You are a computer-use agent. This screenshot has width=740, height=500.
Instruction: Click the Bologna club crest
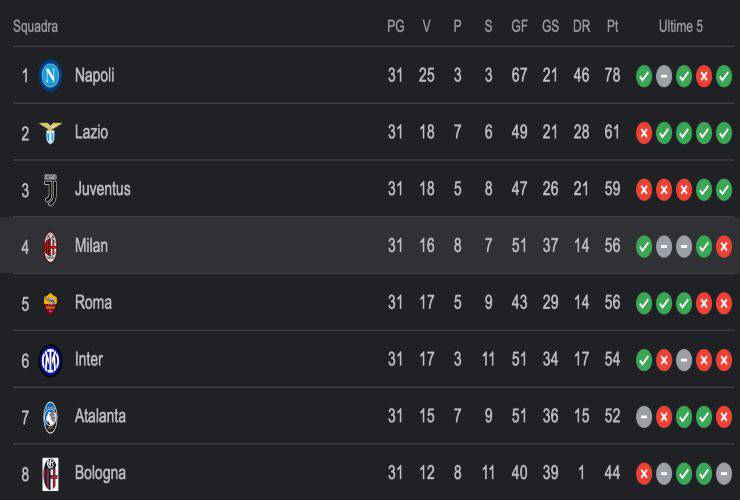point(50,474)
